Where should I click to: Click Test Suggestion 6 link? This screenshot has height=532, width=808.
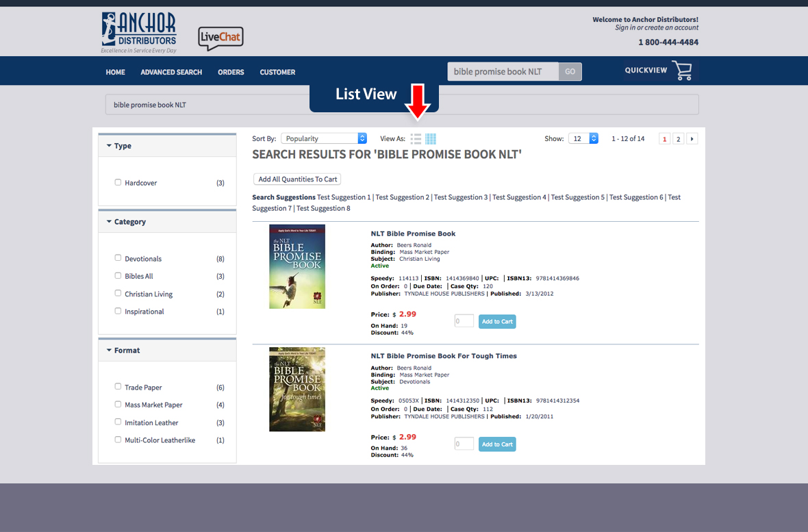(636, 197)
